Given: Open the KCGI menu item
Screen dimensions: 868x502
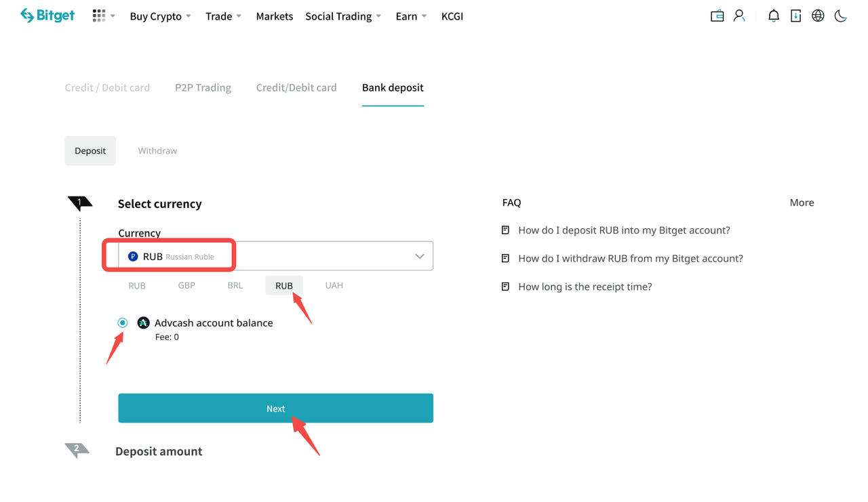Looking at the screenshot, I should pyautogui.click(x=452, y=16).
